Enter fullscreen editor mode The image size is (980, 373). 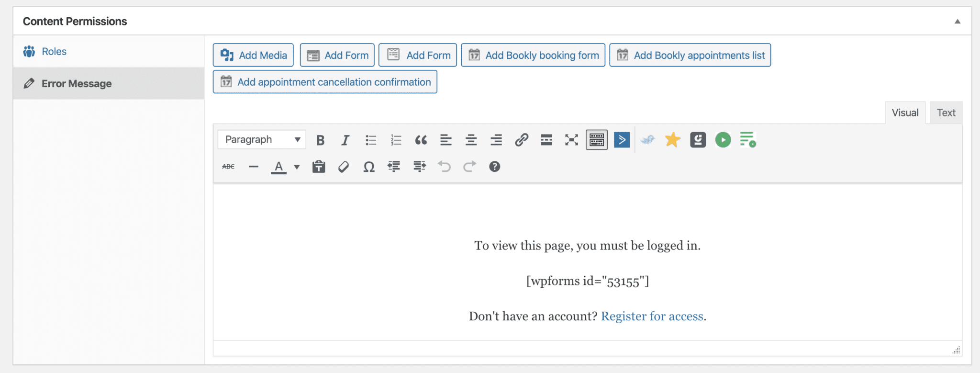(571, 140)
